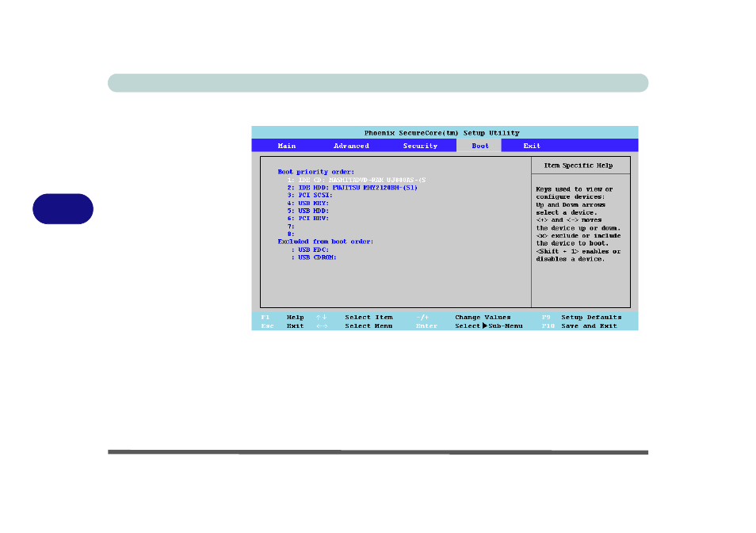Click the left/right arrows Select Menu hint
756x533 pixels.
[x=354, y=326]
